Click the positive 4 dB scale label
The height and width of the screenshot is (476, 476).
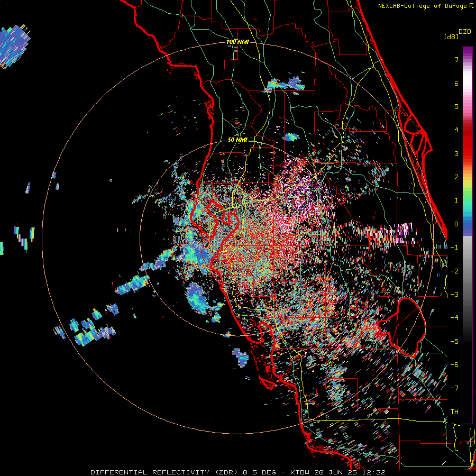456,130
